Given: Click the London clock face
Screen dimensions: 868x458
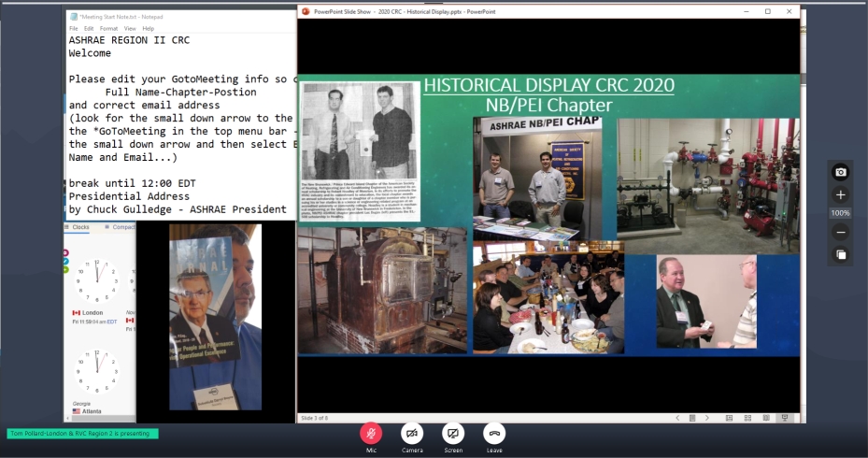Looking at the screenshot, I should (97, 280).
